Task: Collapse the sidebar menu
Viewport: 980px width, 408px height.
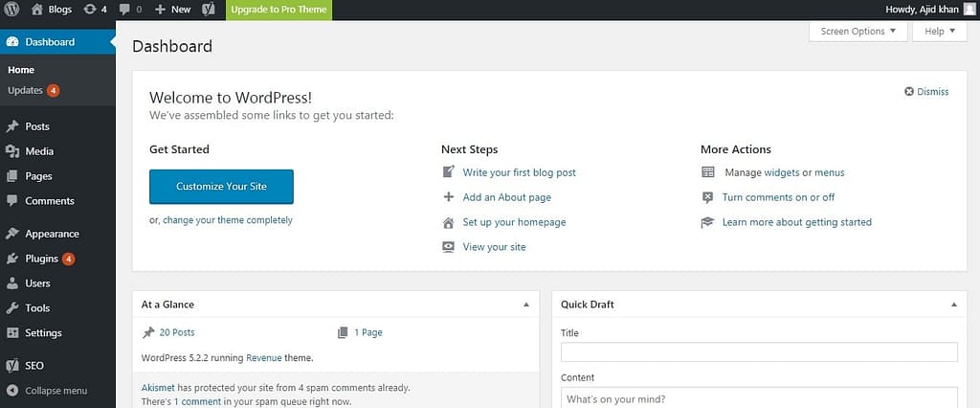Action: tap(56, 391)
